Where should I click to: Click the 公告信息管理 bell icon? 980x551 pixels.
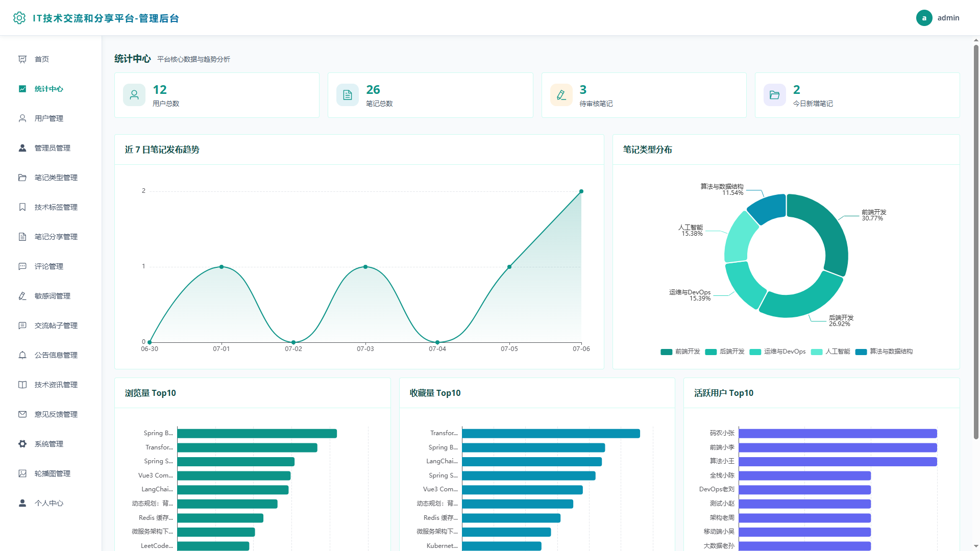[x=22, y=355]
